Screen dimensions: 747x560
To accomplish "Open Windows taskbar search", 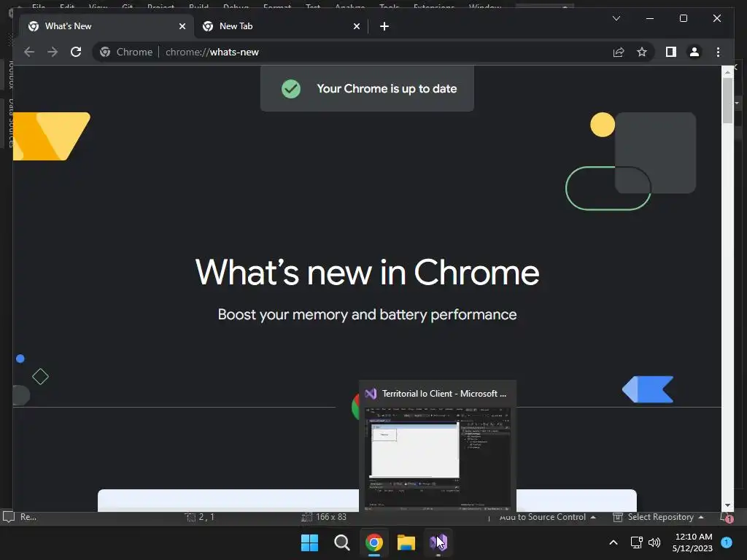I will (x=341, y=542).
